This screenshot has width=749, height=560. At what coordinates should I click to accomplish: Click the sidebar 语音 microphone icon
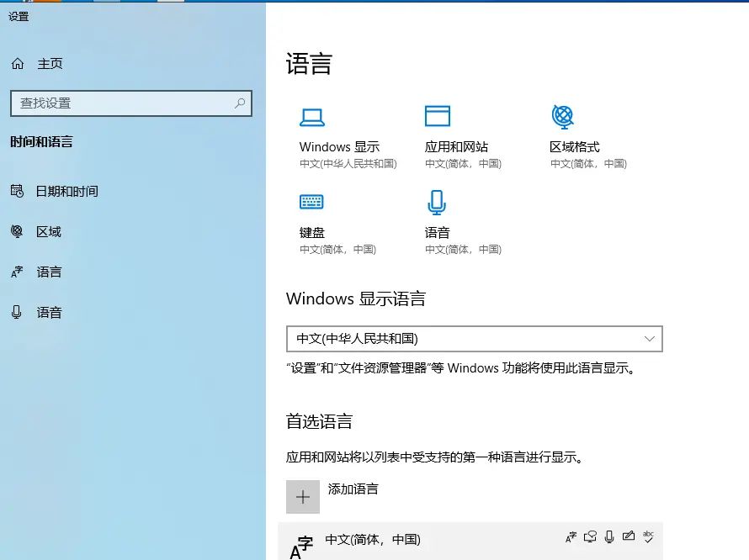(16, 312)
